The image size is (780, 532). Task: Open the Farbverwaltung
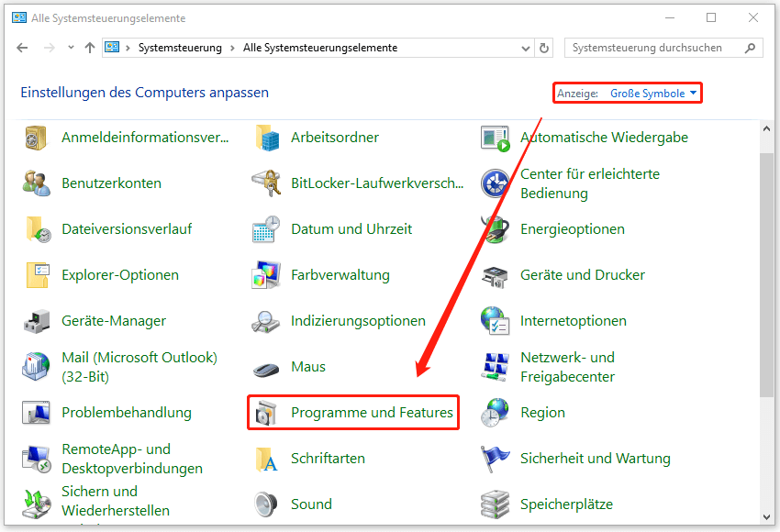[342, 274]
